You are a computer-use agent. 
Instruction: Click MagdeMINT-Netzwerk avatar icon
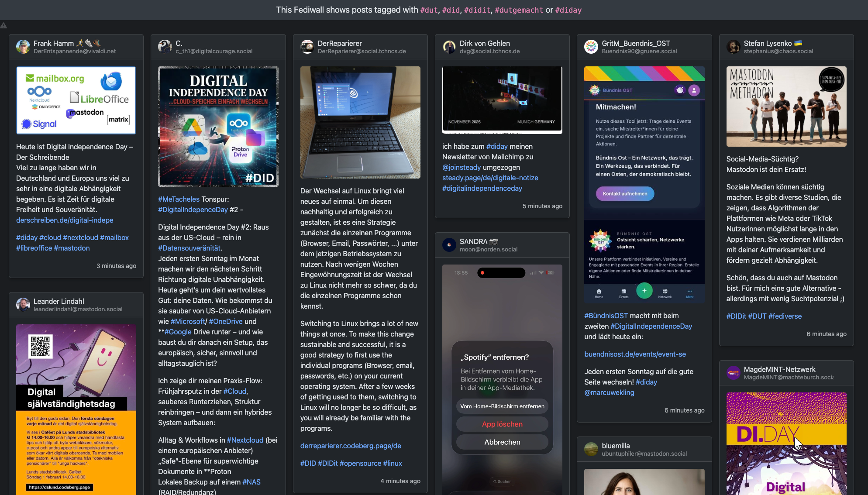click(x=734, y=373)
